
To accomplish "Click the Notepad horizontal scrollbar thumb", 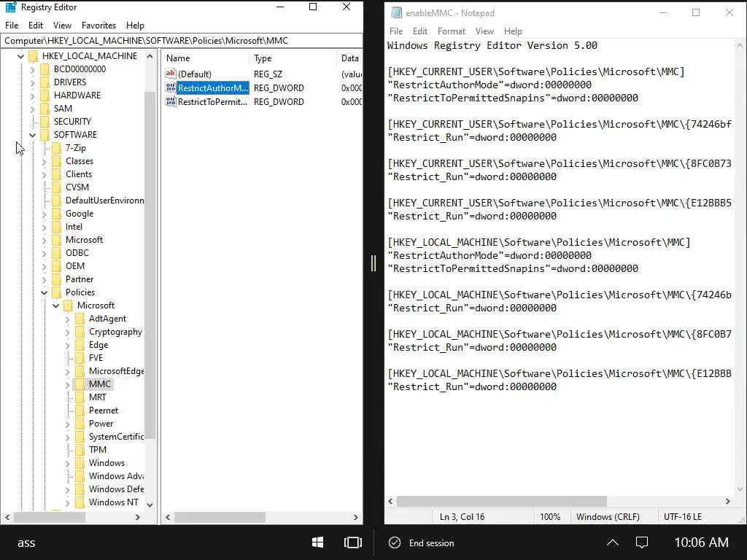I will (502, 501).
